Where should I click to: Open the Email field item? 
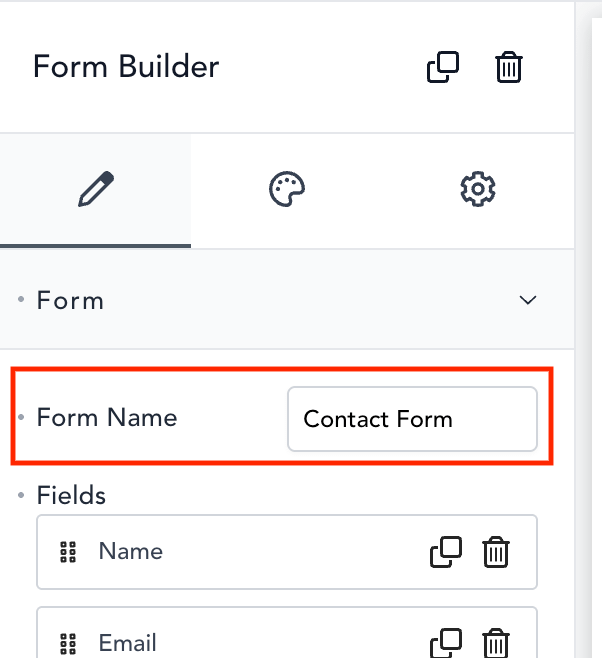[x=287, y=632]
